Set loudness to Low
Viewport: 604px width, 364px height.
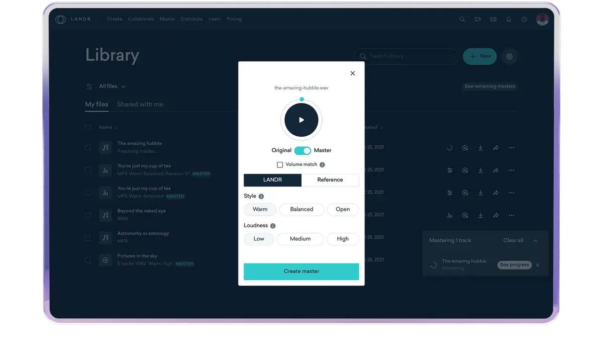pyautogui.click(x=259, y=239)
